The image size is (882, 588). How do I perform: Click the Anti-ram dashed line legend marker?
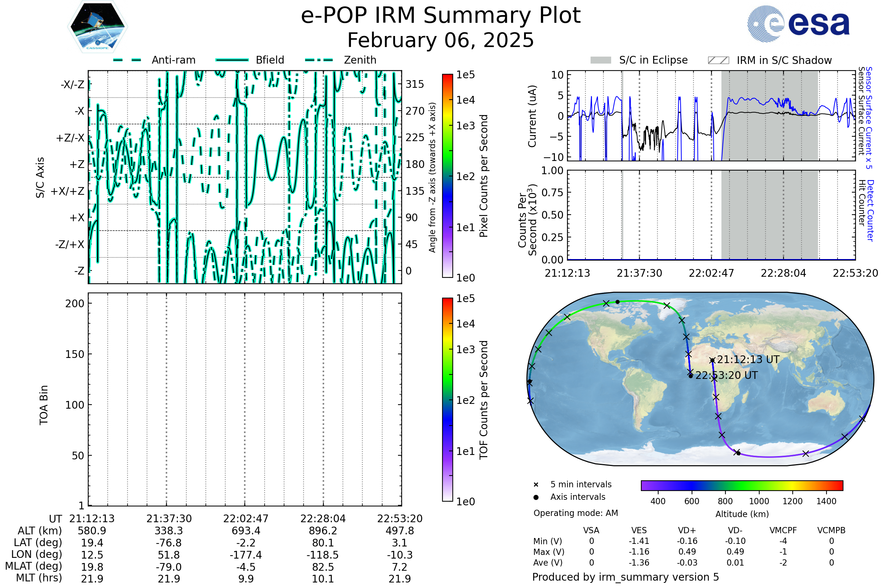click(127, 60)
